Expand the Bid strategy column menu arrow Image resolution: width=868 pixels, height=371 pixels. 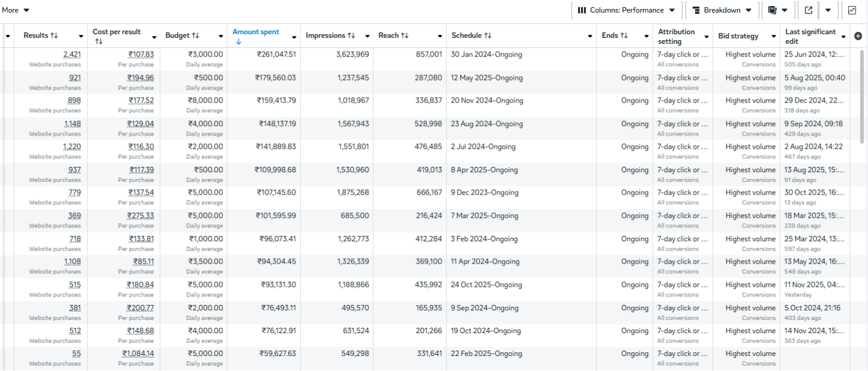coord(771,37)
